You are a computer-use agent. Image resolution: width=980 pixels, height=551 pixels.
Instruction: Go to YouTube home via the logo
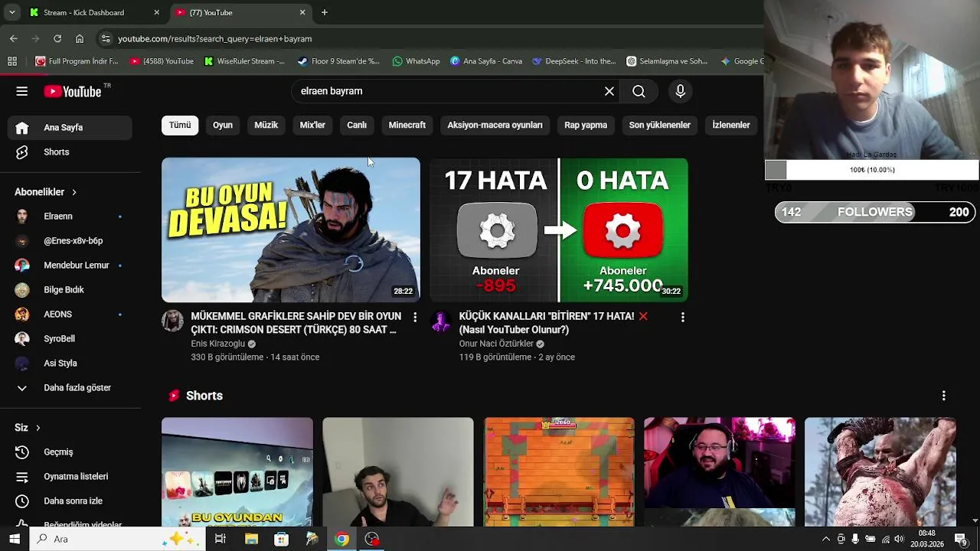[73, 92]
